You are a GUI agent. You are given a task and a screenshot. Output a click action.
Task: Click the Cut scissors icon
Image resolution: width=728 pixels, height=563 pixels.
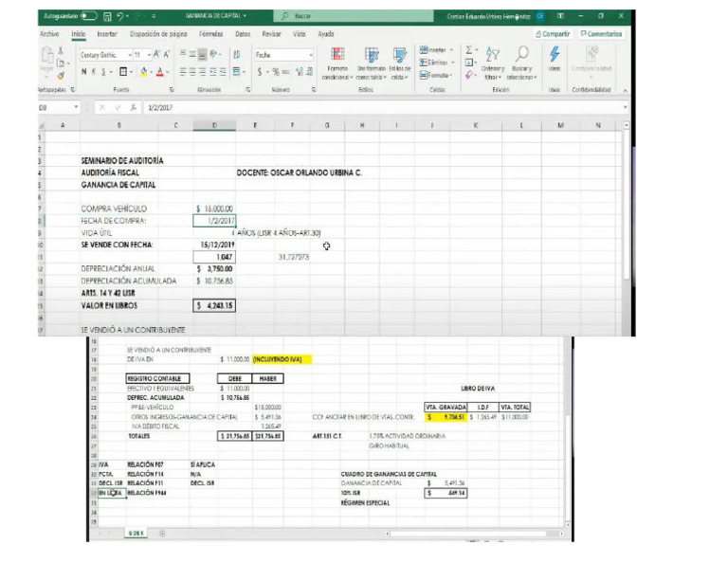[61, 50]
